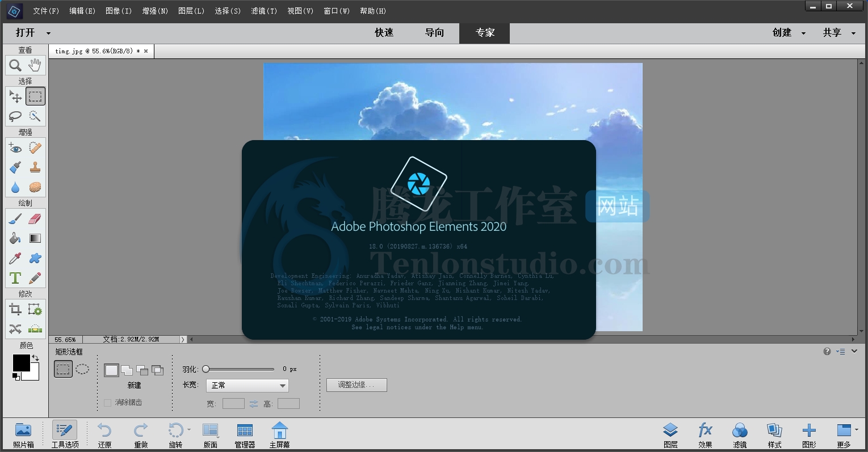868x452 pixels.
Task: Choose elliptical marquee shape in options
Action: 82,370
